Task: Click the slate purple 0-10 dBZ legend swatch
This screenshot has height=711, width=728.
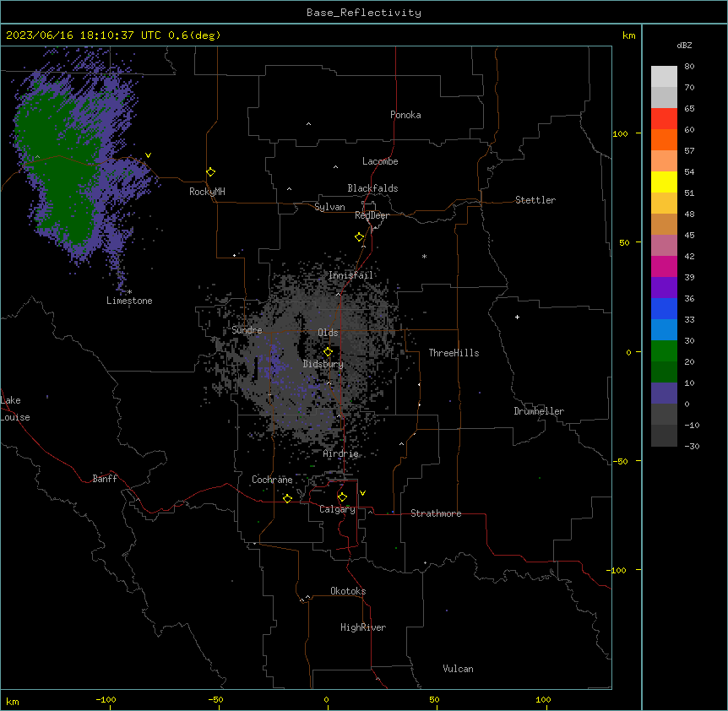Action: coord(664,393)
